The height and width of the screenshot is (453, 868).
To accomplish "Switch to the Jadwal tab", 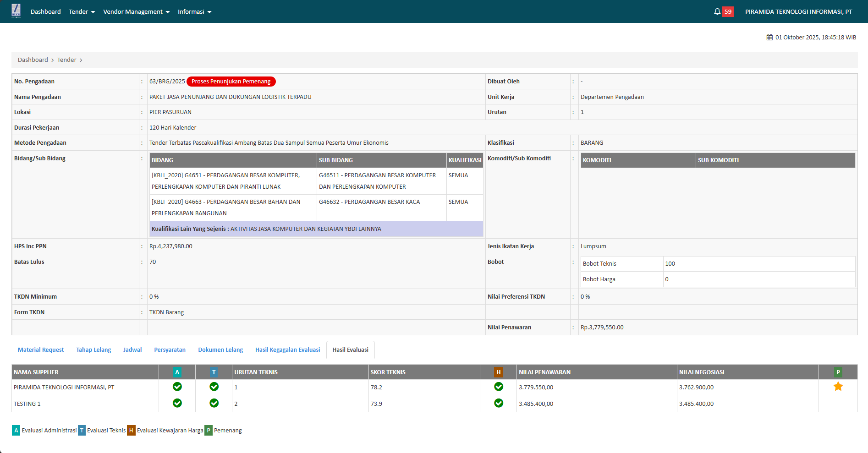I will pyautogui.click(x=132, y=350).
